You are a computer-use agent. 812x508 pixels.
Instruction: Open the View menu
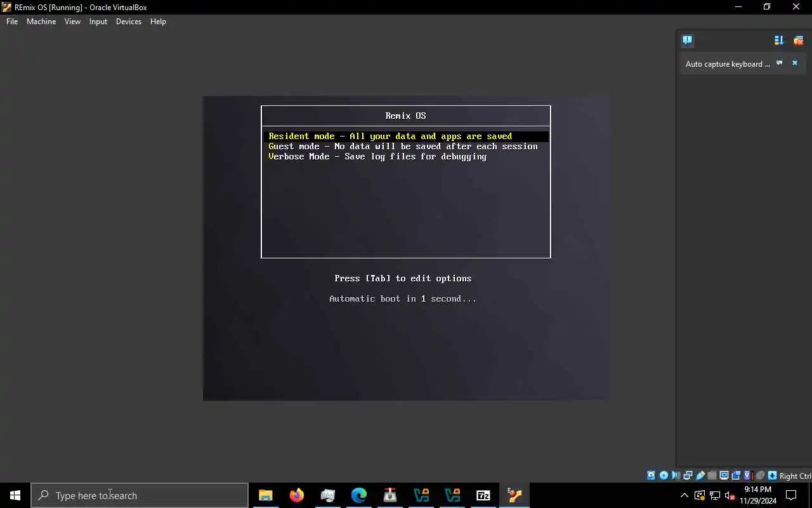(72, 21)
